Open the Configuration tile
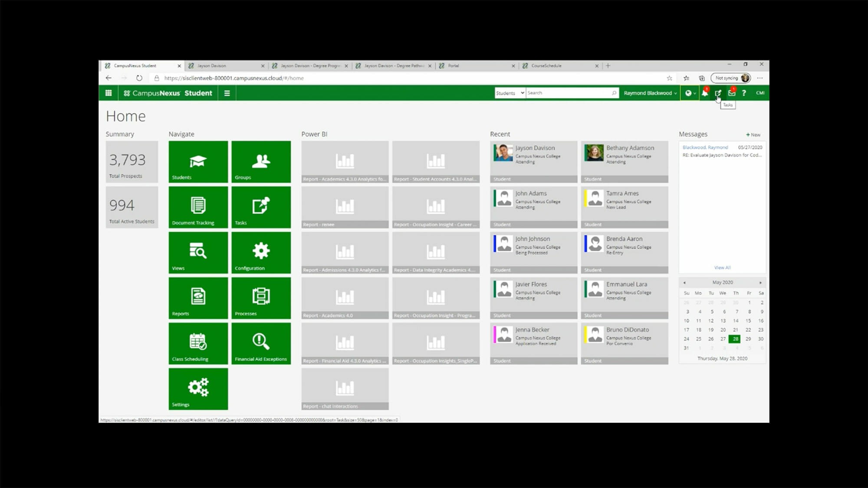Viewport: 868px width, 488px height. (x=261, y=253)
